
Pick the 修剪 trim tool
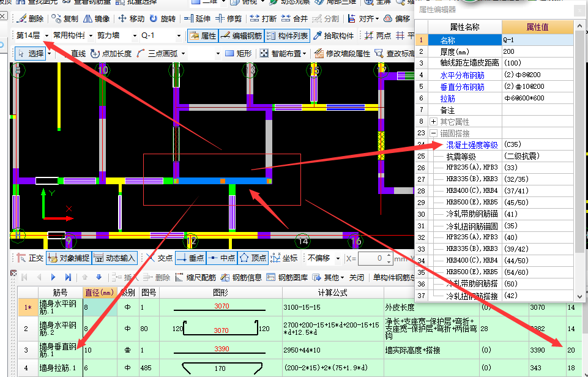pyautogui.click(x=229, y=18)
